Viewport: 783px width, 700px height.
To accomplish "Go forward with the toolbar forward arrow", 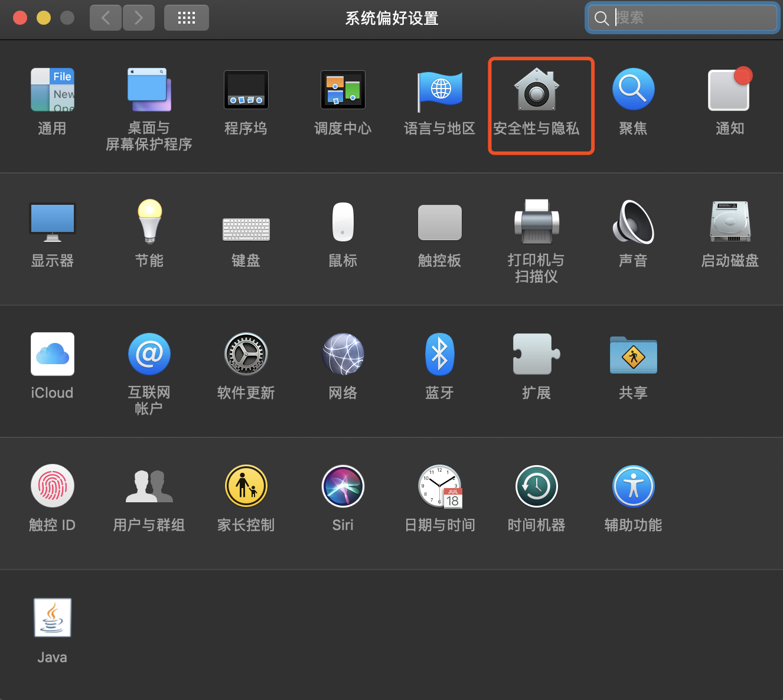I will coord(139,18).
